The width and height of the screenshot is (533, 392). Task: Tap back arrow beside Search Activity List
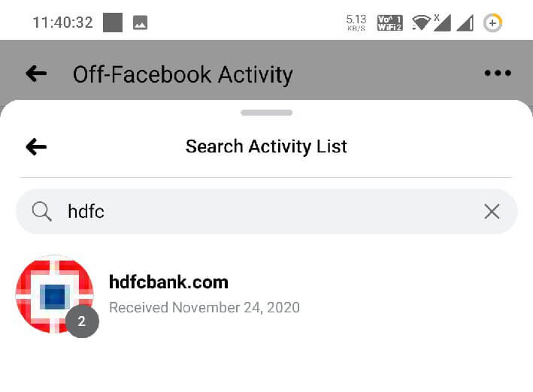click(x=36, y=146)
